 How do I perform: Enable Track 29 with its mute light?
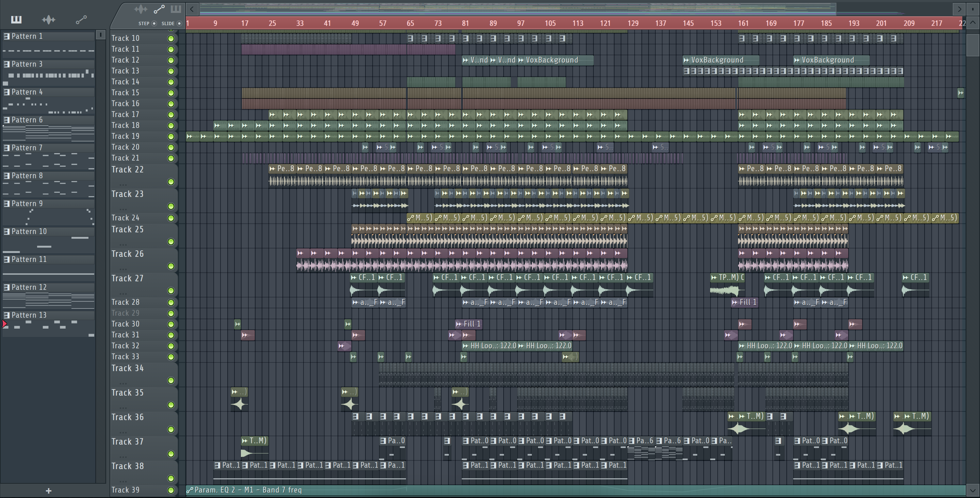171,314
